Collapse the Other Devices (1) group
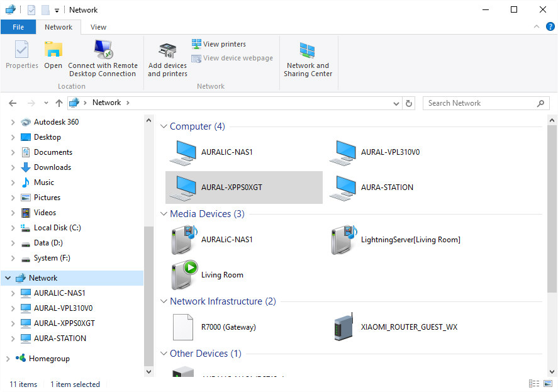 164,354
